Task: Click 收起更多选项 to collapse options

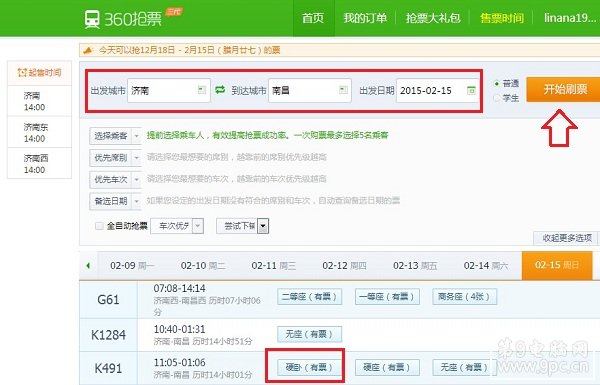Action: click(x=567, y=238)
